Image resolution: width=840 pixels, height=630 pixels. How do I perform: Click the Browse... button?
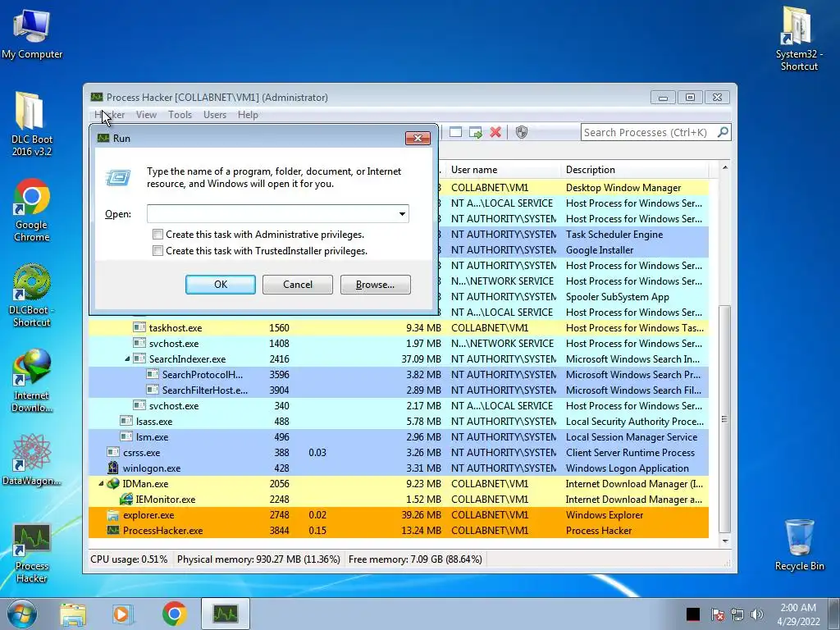tap(375, 285)
